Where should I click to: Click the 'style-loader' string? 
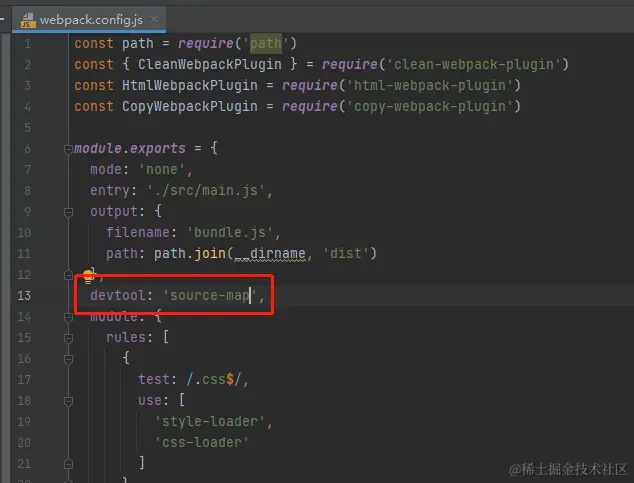click(210, 422)
